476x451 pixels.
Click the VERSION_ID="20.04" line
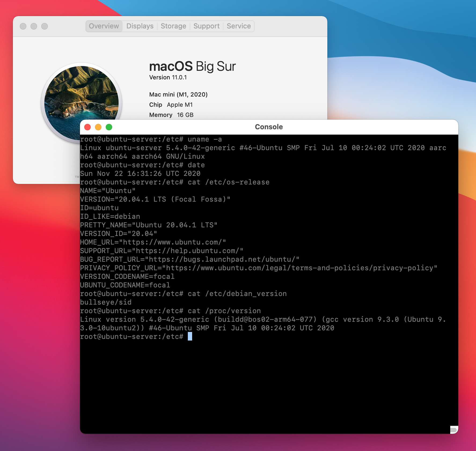click(119, 234)
